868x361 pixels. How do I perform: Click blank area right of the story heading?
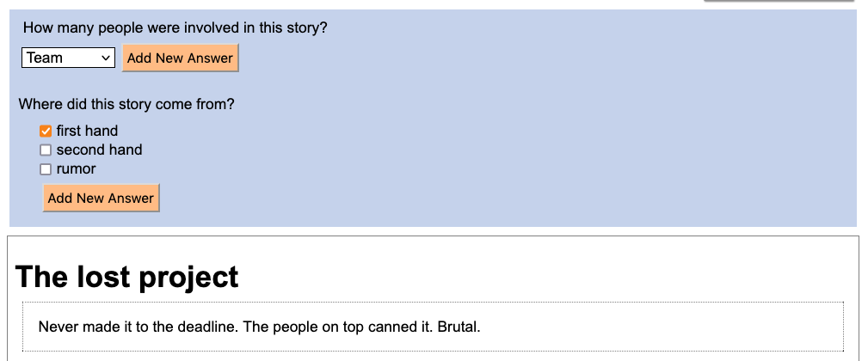point(559,277)
